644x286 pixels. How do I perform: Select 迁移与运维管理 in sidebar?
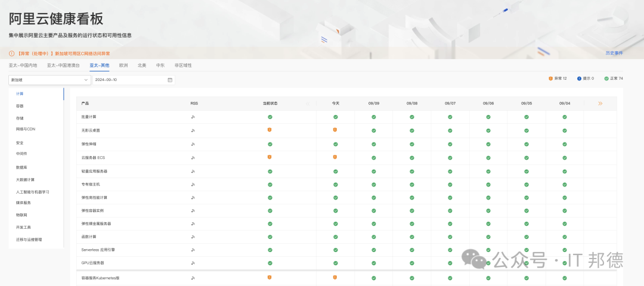click(x=29, y=240)
